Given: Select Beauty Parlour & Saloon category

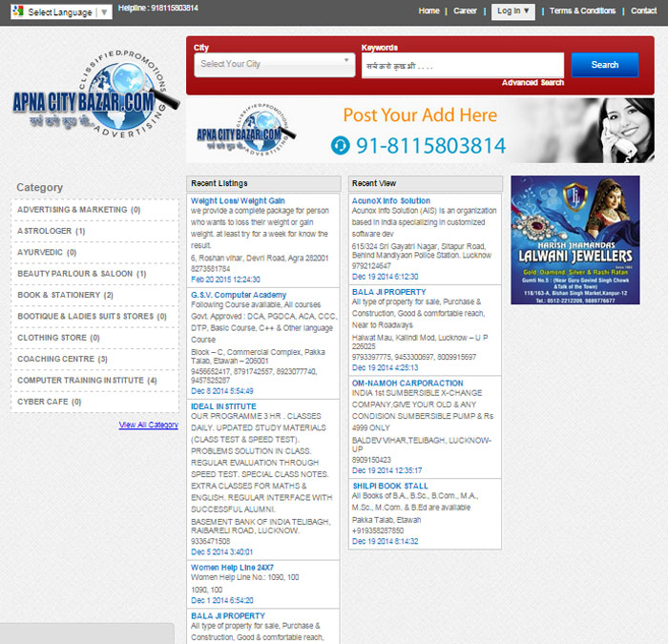Looking at the screenshot, I should point(82,274).
